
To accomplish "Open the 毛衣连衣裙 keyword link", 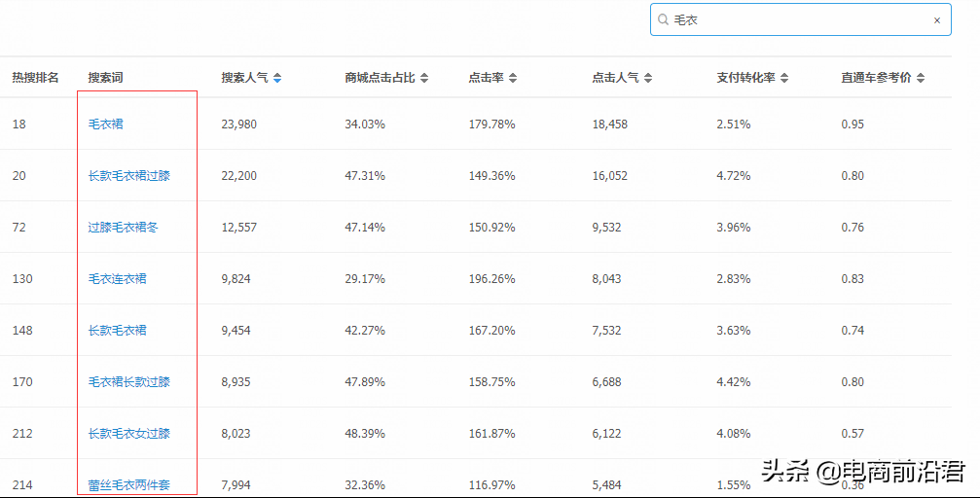I will [118, 279].
